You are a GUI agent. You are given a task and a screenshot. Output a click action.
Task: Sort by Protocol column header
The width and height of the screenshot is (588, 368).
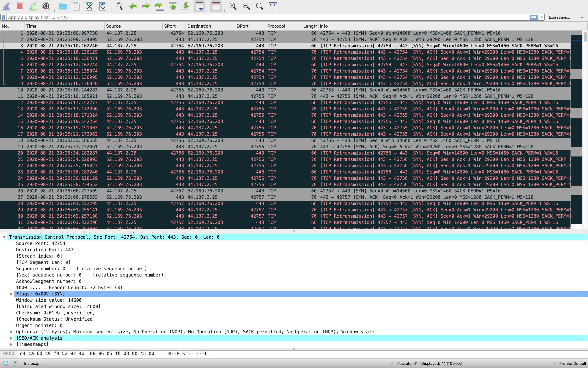click(284, 26)
